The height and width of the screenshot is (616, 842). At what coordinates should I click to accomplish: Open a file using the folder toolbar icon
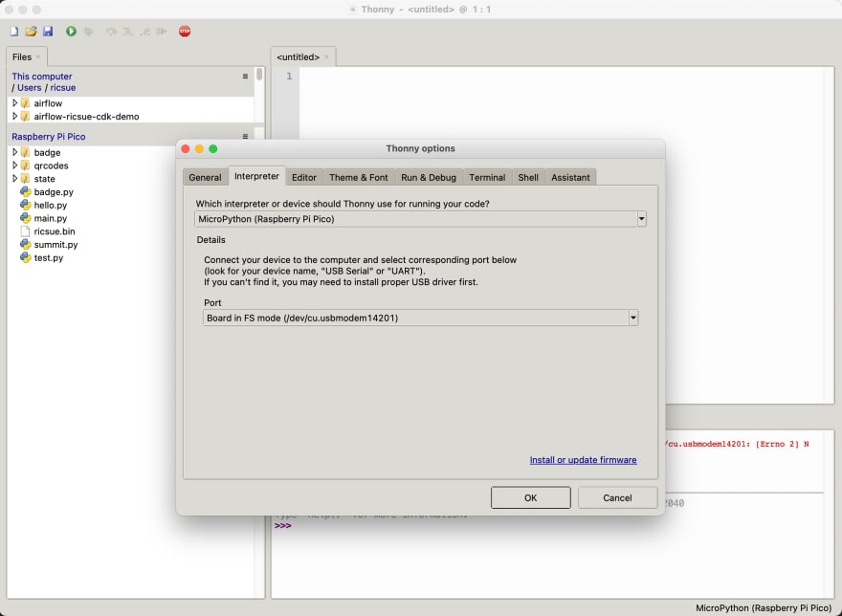coord(32,32)
